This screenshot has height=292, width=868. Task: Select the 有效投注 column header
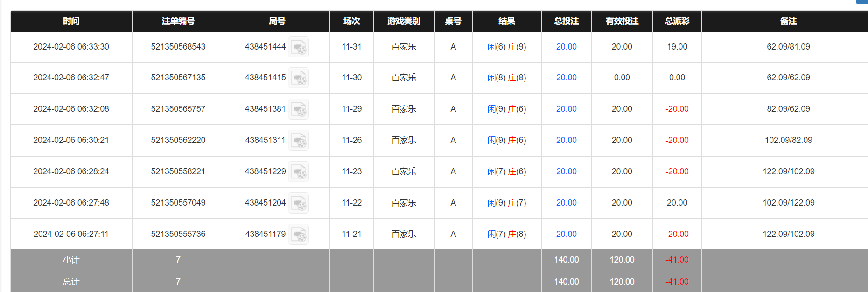(622, 21)
